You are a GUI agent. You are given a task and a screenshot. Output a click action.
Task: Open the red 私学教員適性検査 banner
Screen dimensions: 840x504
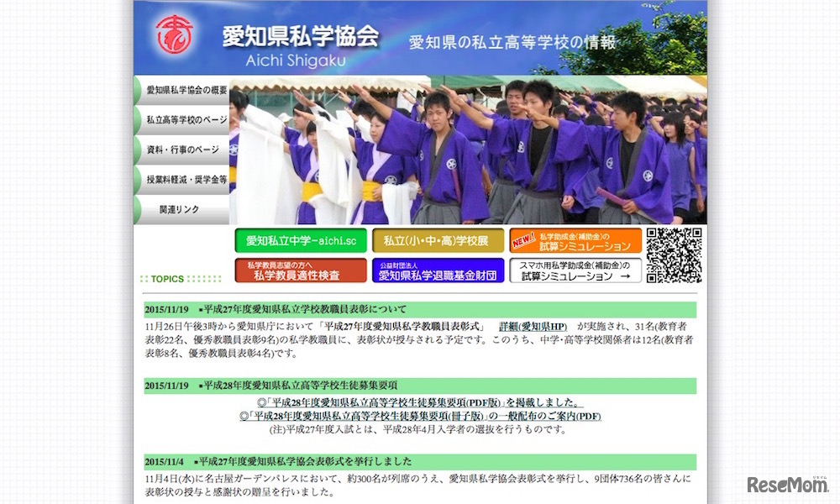point(300,270)
